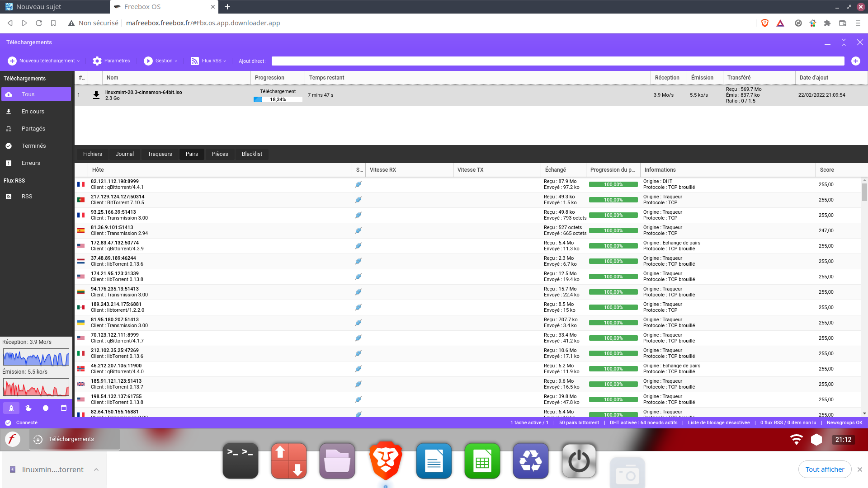Viewport: 868px width, 488px height.
Task: Show Erreurs downloads in sidebar
Action: (31, 163)
